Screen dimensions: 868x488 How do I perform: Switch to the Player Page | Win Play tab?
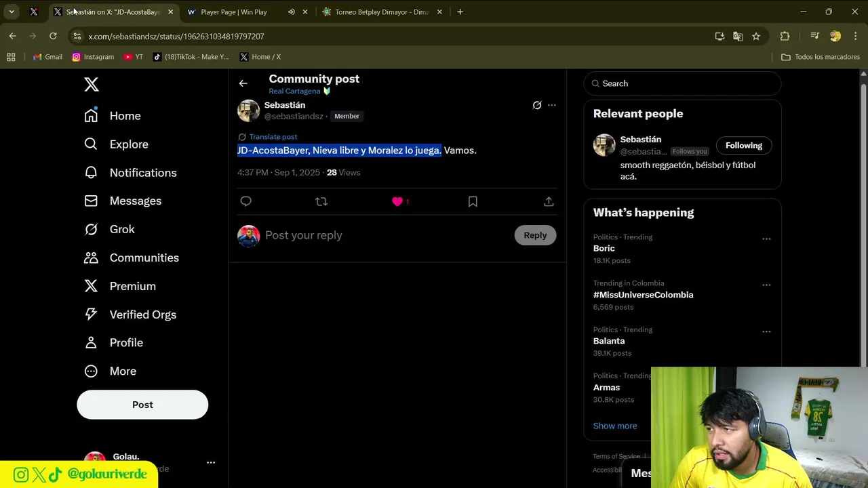(x=234, y=12)
